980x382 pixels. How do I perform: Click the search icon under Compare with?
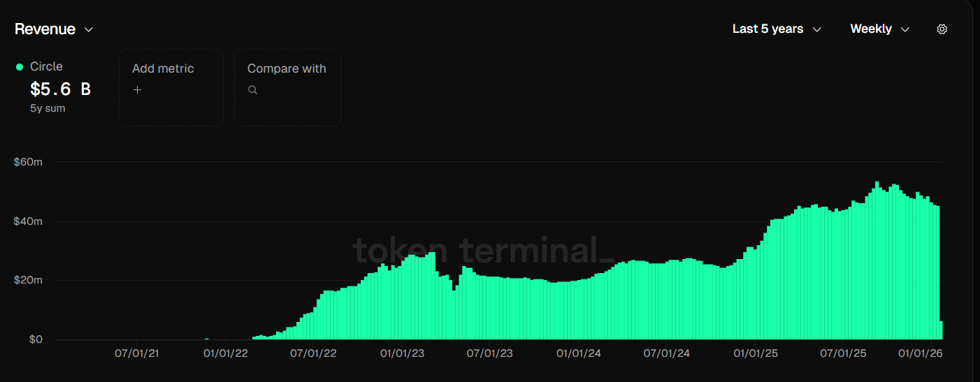pyautogui.click(x=253, y=90)
